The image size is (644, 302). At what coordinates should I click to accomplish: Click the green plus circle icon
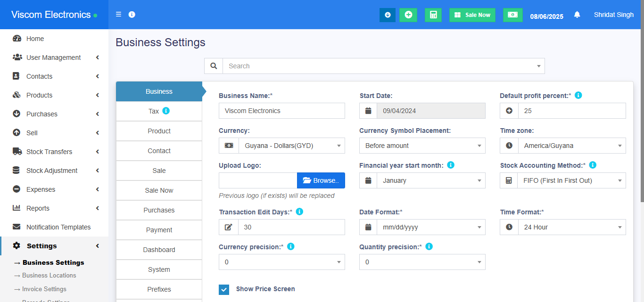(408, 15)
